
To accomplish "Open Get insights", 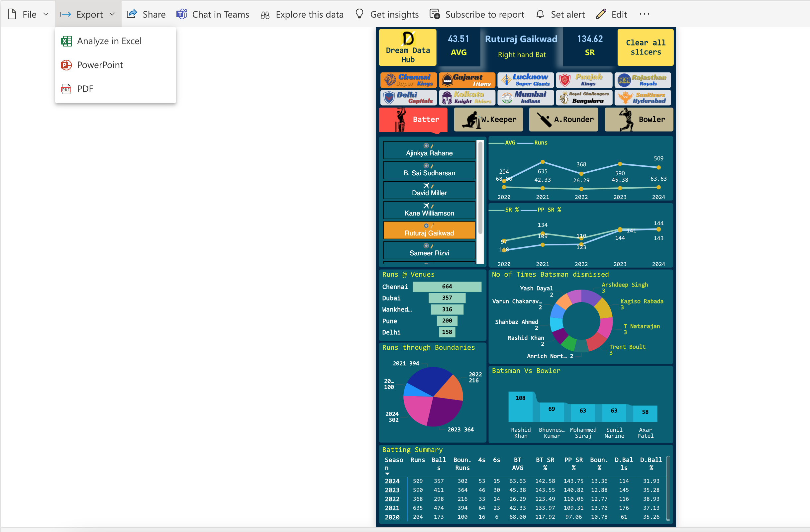I will coord(387,14).
